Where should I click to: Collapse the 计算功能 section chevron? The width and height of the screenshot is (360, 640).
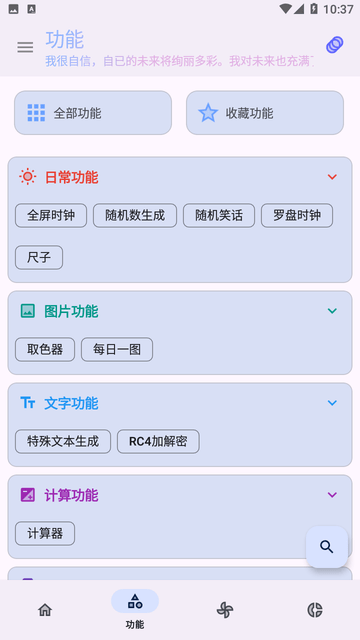[x=332, y=495]
